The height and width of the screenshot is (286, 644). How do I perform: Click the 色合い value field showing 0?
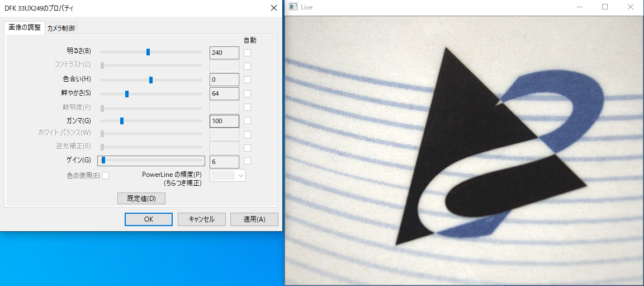click(x=225, y=79)
